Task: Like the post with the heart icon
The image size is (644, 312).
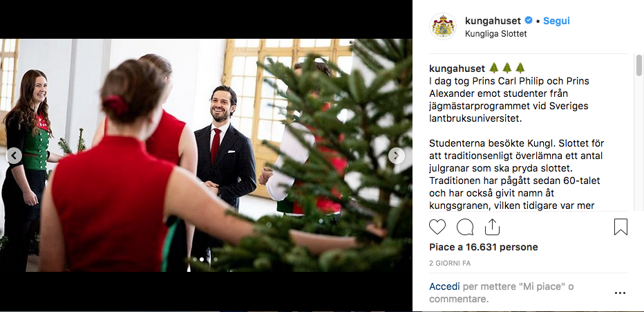Action: click(437, 227)
